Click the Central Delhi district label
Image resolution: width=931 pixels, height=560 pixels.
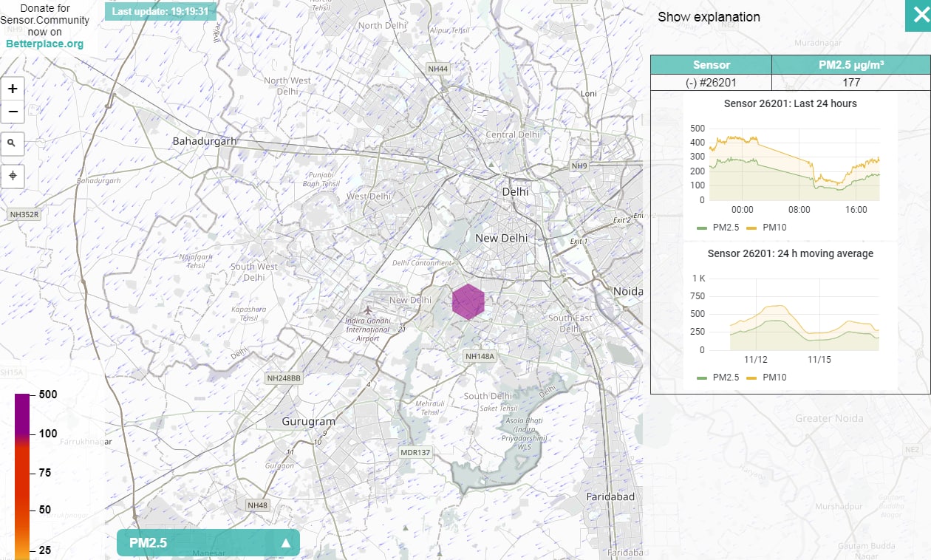pos(513,134)
